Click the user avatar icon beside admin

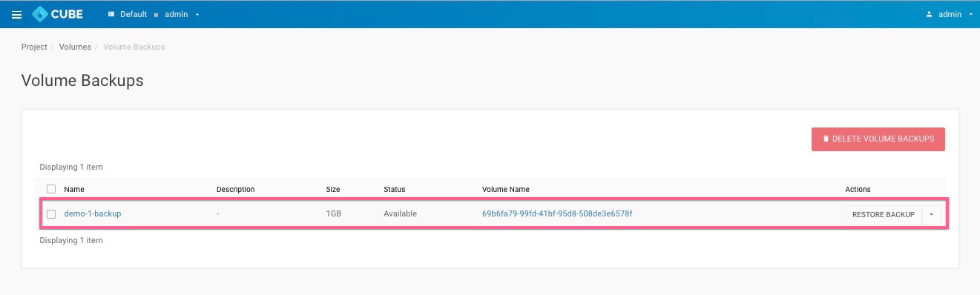click(929, 14)
